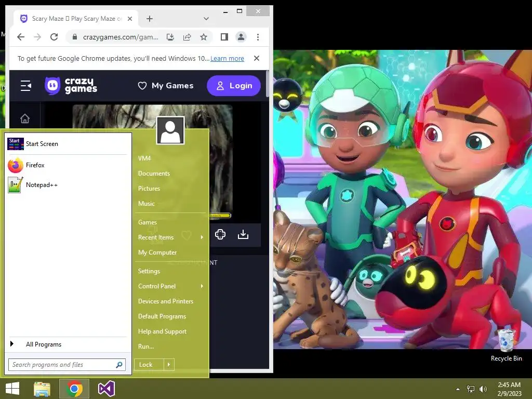Click the gamepad icon below the game
This screenshot has width=532, height=399.
[220, 234]
